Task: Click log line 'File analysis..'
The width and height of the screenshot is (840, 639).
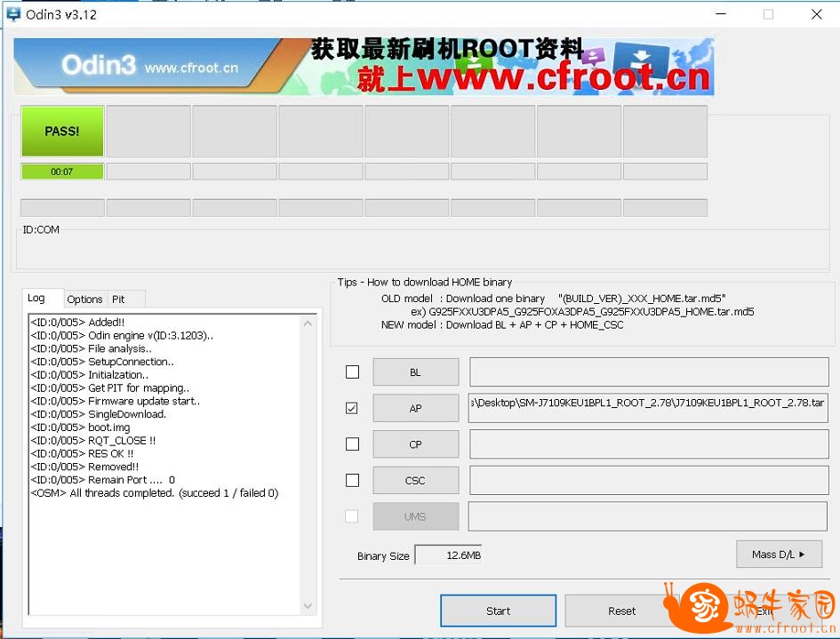Action: pyautogui.click(x=91, y=348)
